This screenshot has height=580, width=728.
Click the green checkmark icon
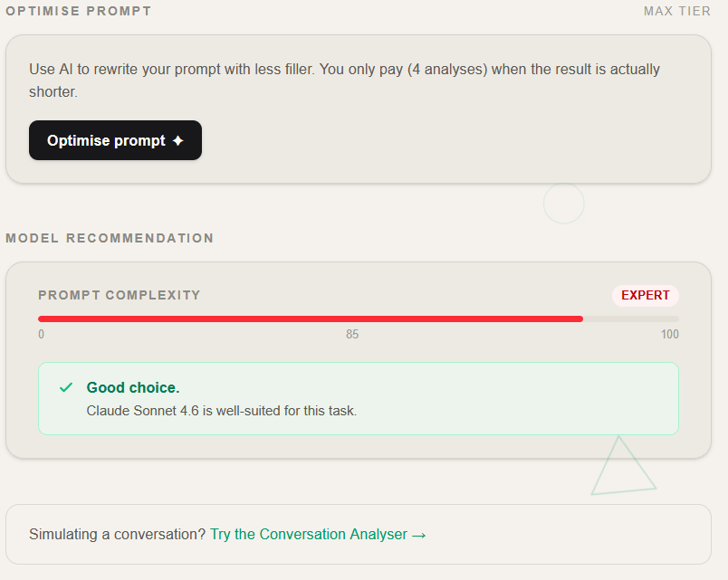66,387
